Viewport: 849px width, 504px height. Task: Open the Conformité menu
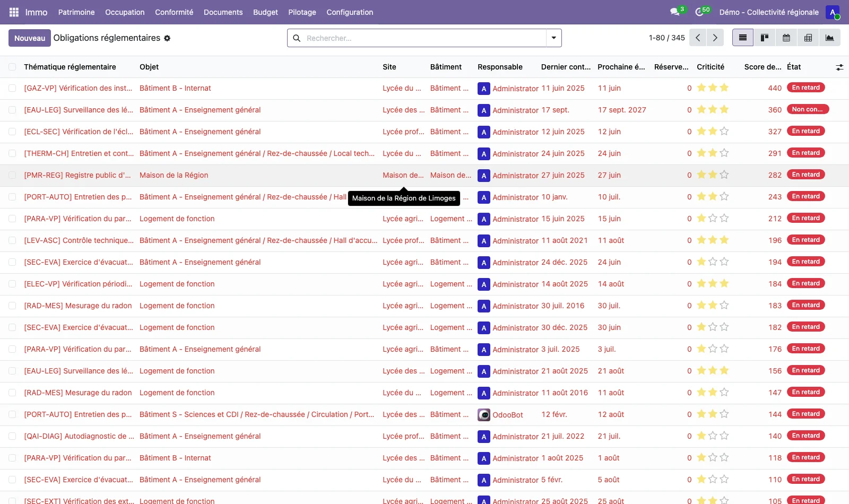(174, 12)
